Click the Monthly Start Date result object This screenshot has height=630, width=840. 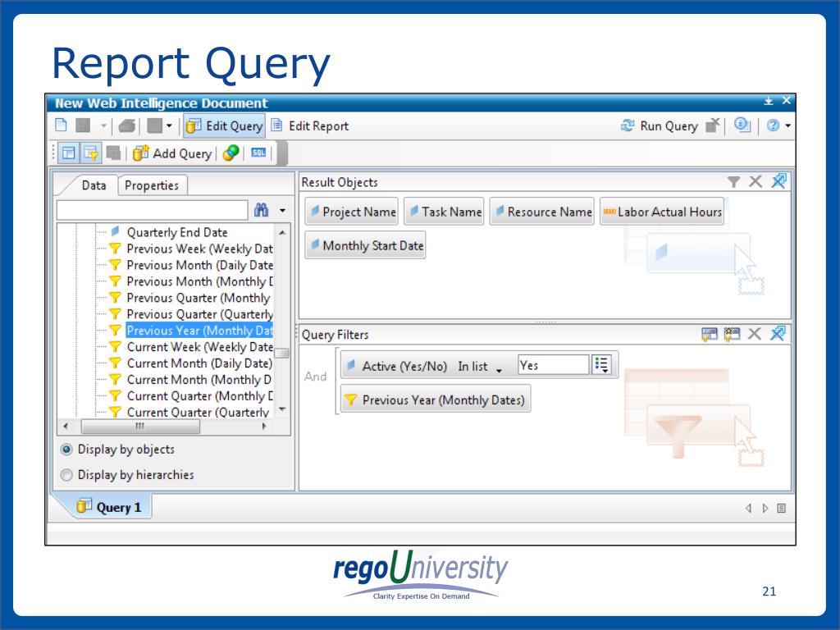[x=365, y=245]
